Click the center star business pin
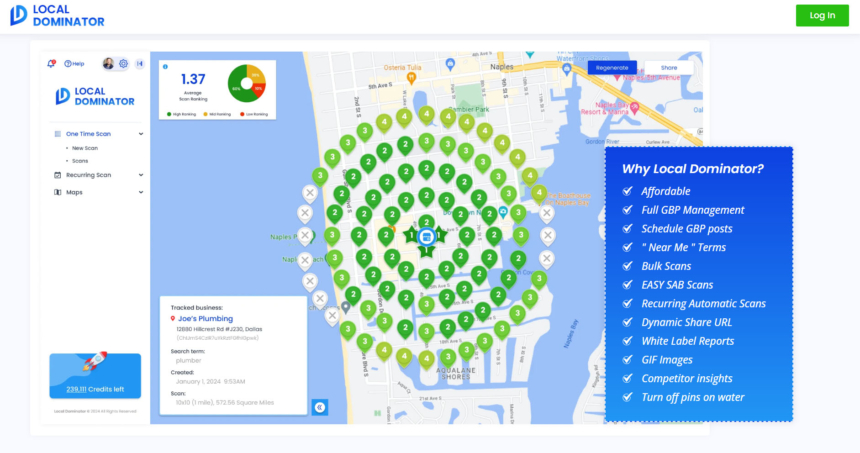Screen dimensions: 860x453 click(x=426, y=237)
